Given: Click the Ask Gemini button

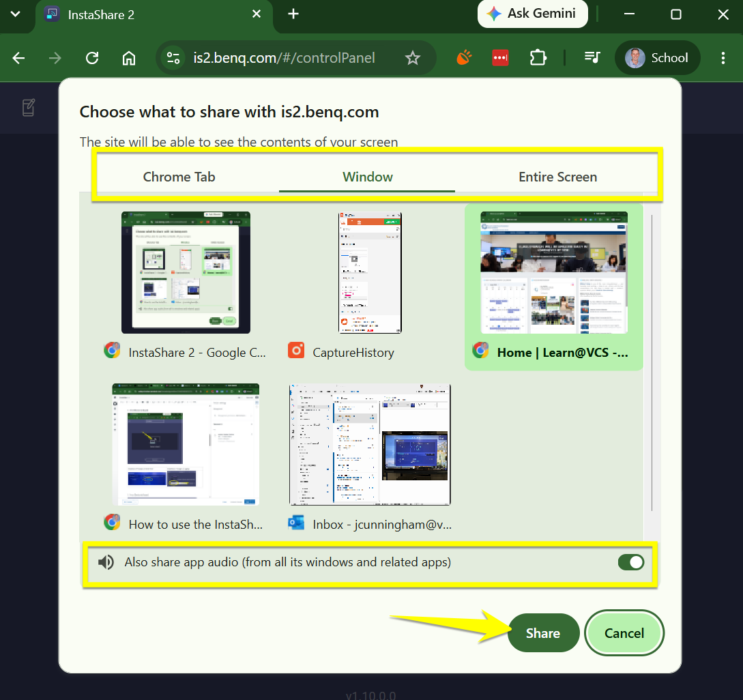Looking at the screenshot, I should click(532, 14).
